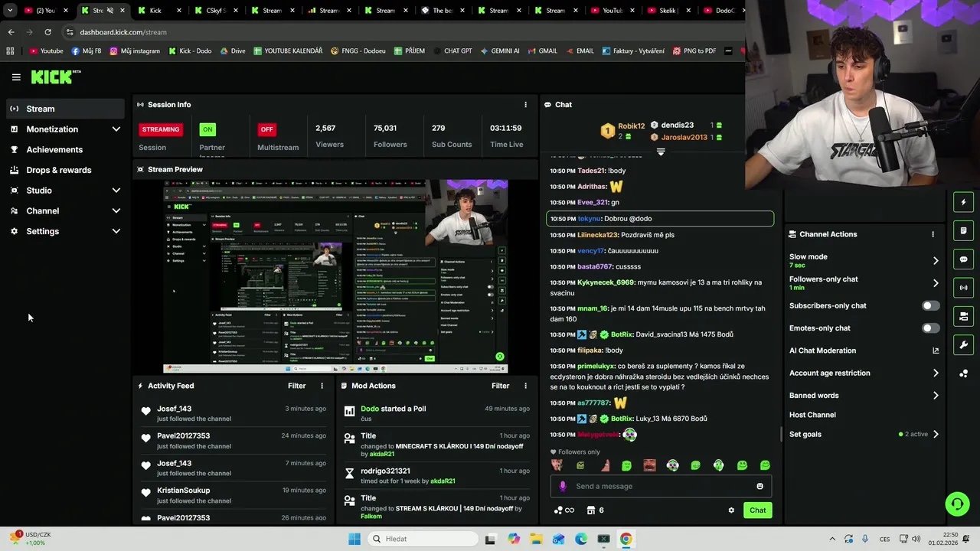The height and width of the screenshot is (551, 980).
Task: Click Host Channel action
Action: coord(812,415)
